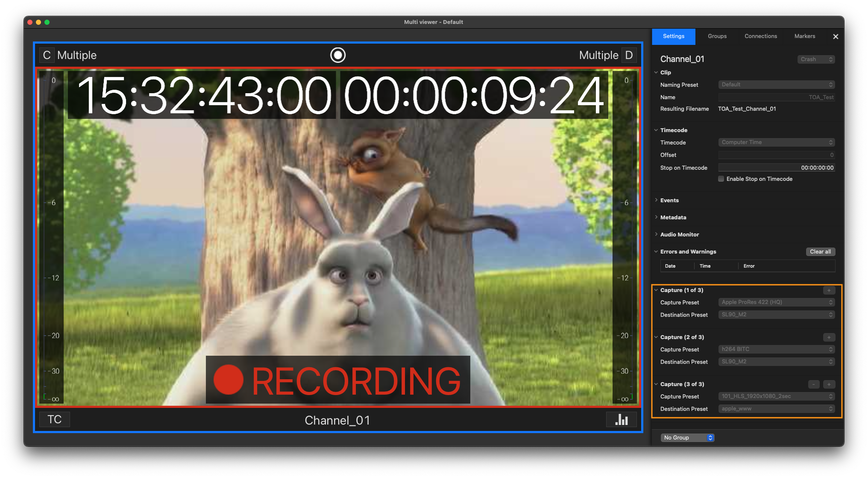The width and height of the screenshot is (868, 478).
Task: Click the Multiple label next to C
Action: pyautogui.click(x=77, y=55)
